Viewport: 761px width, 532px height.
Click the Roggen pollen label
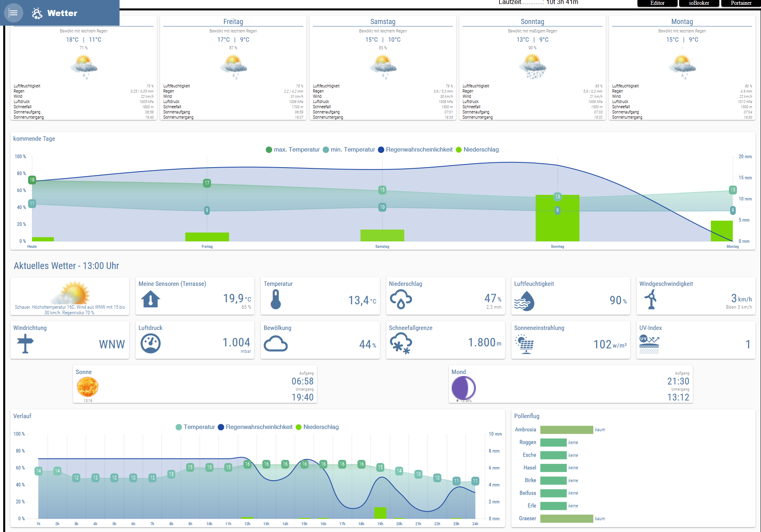[x=528, y=443]
